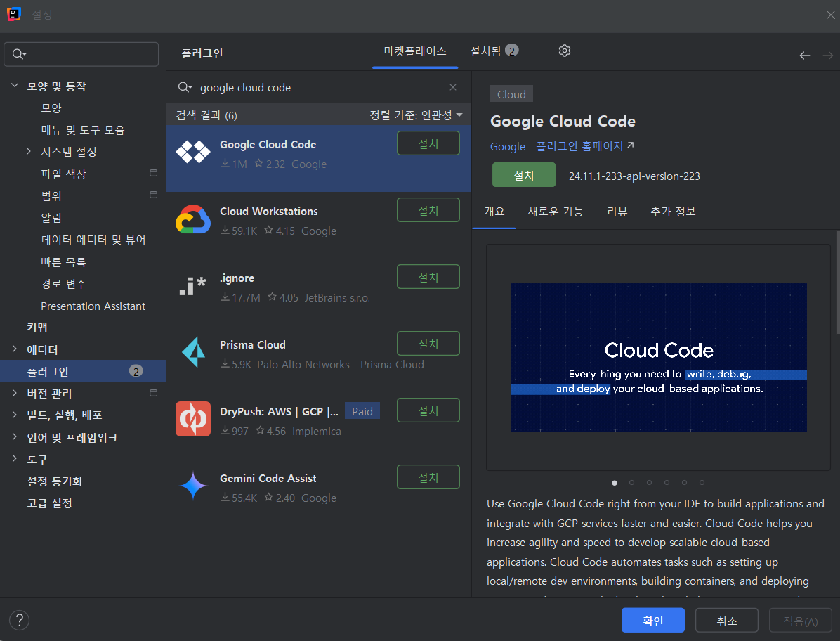Viewport: 840px width, 641px height.
Task: Open the plugin settings gear menu
Action: coord(565,51)
